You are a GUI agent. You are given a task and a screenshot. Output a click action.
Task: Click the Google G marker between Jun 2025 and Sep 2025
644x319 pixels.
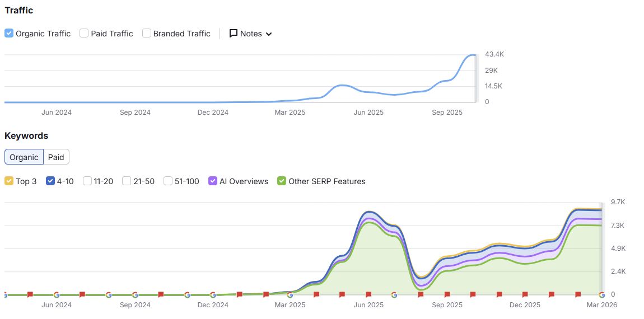point(394,295)
